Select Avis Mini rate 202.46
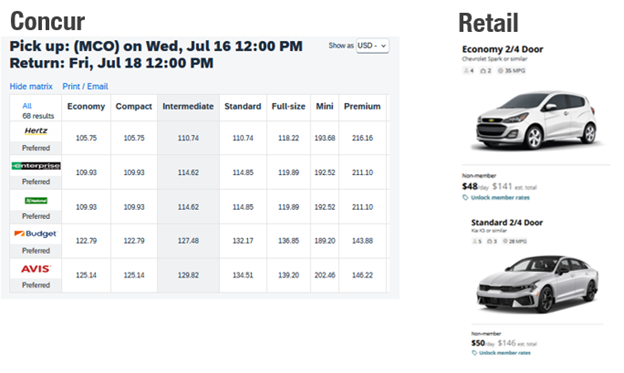Image resolution: width=624 pixels, height=373 pixels. tap(325, 275)
